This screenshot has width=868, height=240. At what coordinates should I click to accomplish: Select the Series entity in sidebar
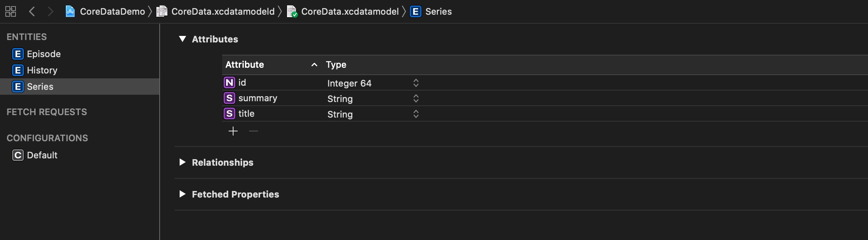(80, 87)
